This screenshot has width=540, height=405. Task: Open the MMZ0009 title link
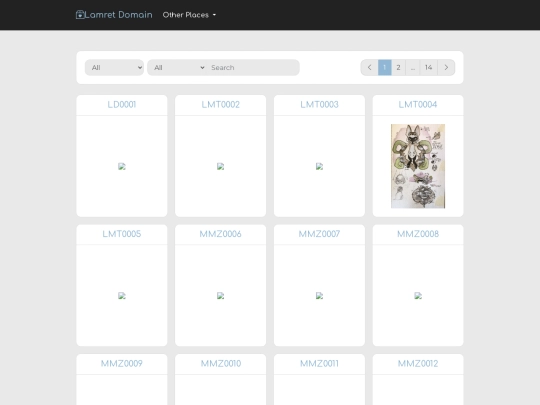(x=122, y=364)
